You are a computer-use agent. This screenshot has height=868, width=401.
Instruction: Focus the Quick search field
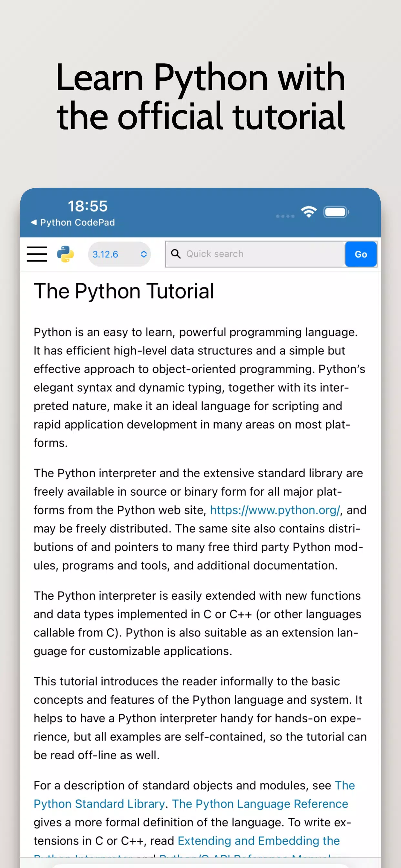pyautogui.click(x=255, y=254)
